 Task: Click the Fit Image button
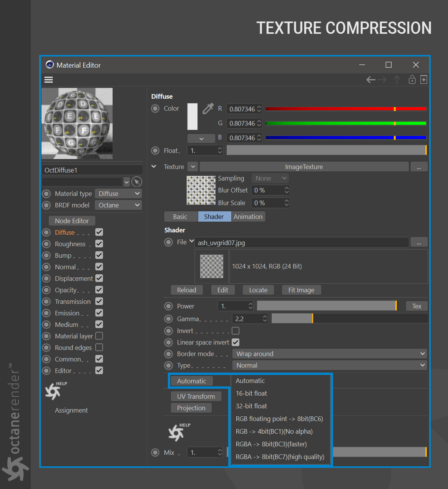click(301, 290)
